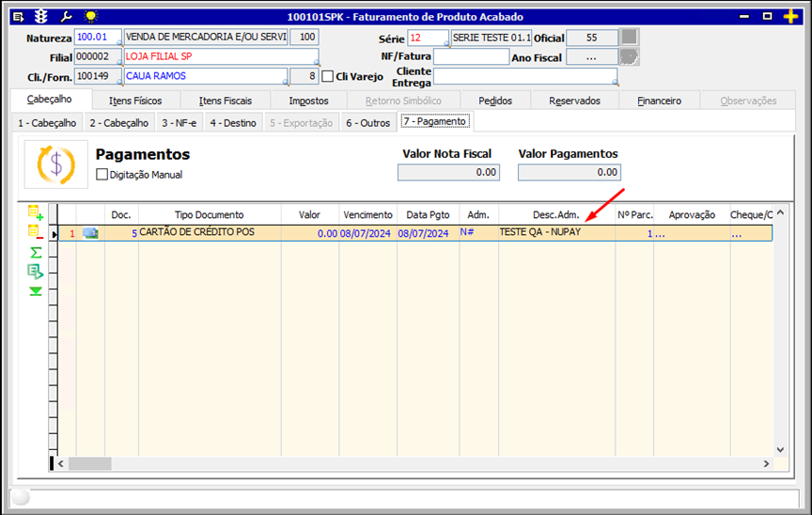Click the Pagamentos dollar sign icon
The image size is (812, 515).
coord(56,164)
